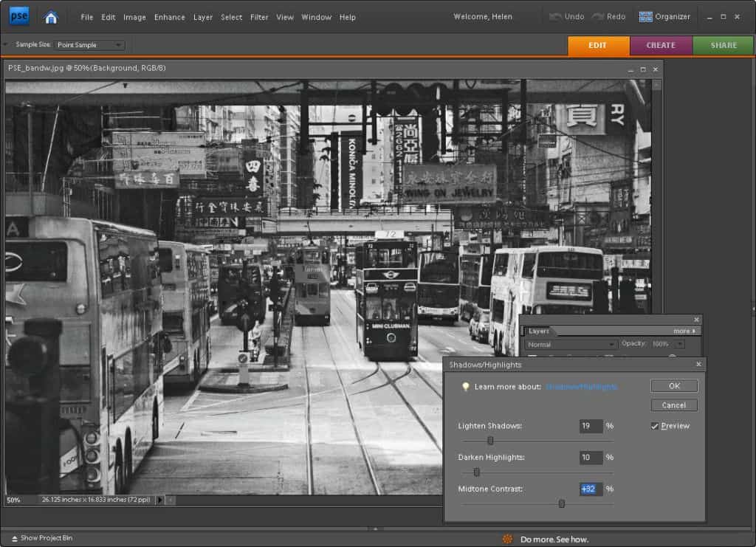Click the PSE application logo icon
This screenshot has width=756, height=547.
point(19,16)
